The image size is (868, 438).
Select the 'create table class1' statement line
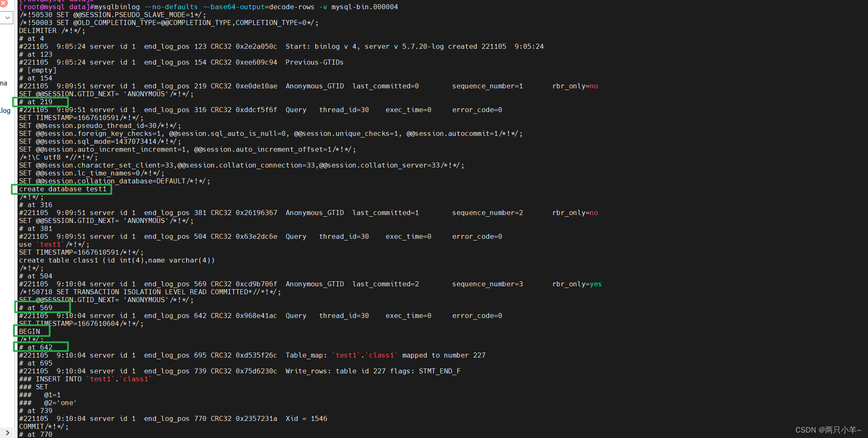[x=117, y=260]
